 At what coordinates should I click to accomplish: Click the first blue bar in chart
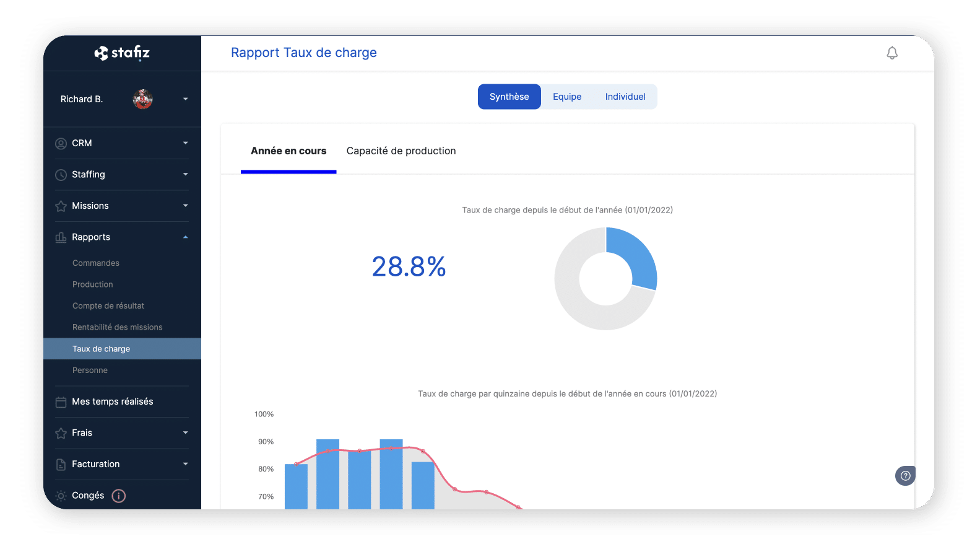296,486
